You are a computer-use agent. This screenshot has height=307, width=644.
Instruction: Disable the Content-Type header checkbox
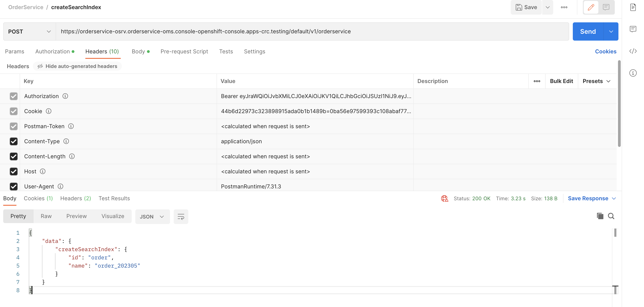(14, 141)
